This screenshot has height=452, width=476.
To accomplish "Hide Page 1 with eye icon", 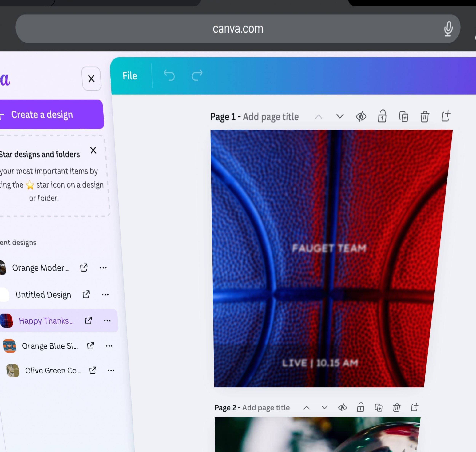I will pyautogui.click(x=361, y=117).
